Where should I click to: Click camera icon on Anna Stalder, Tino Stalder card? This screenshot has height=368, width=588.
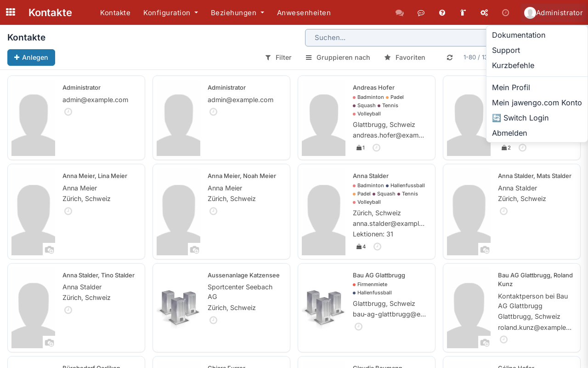(49, 343)
